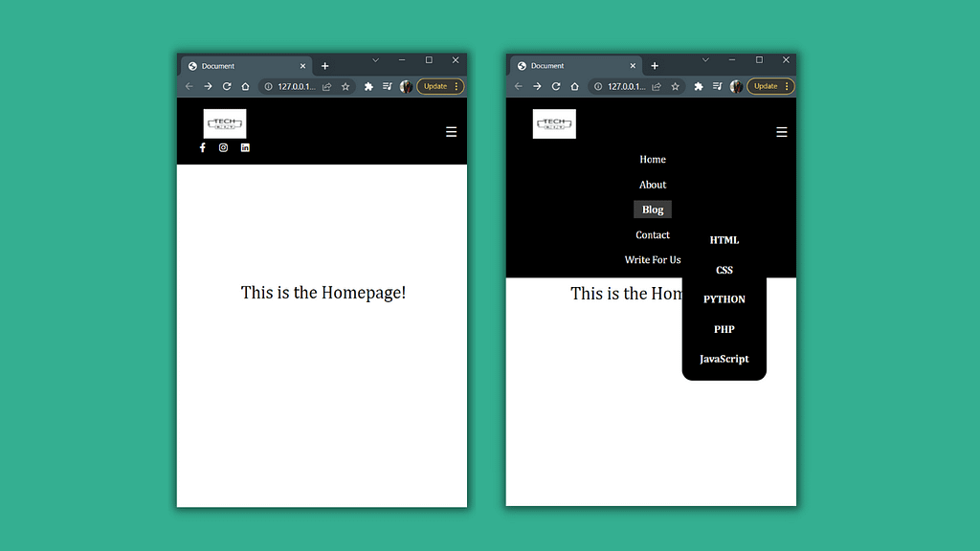Toggle the hamburger menu on the left window
Screen dimensions: 980x551
click(x=451, y=132)
